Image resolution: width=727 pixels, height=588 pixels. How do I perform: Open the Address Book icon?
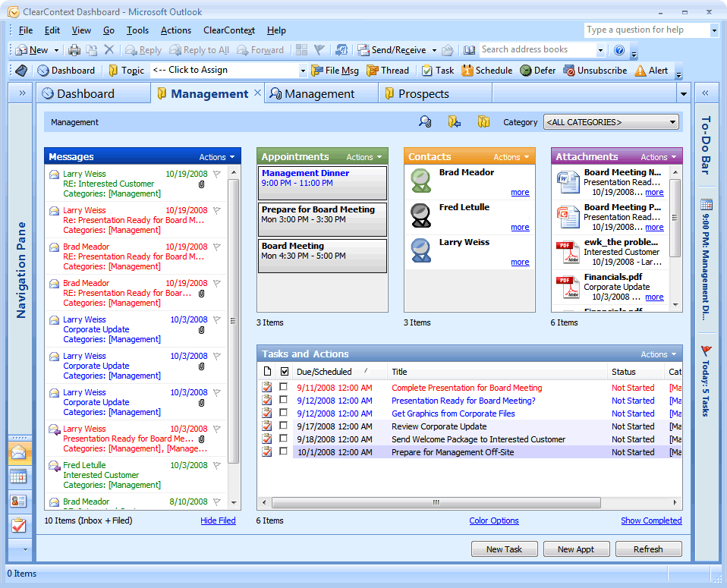(x=469, y=50)
